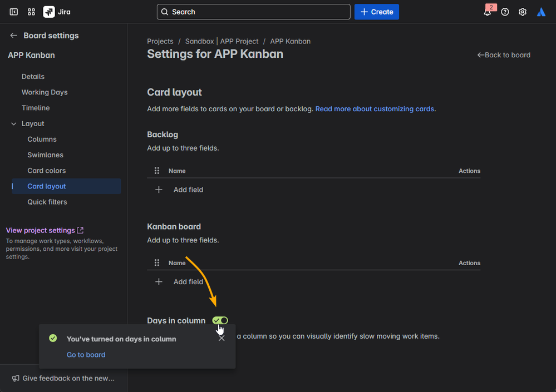Open the Working Days settings page
This screenshot has height=392, width=556.
coord(45,92)
